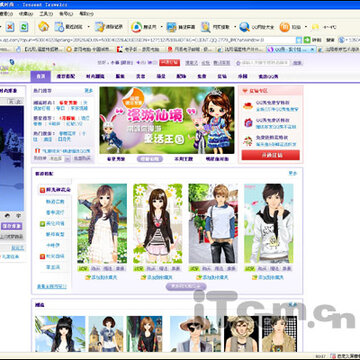Viewport: 360px width, 360px height.
Task: Open the QQ site directory globe-magnifier icon
Action: [244, 27]
